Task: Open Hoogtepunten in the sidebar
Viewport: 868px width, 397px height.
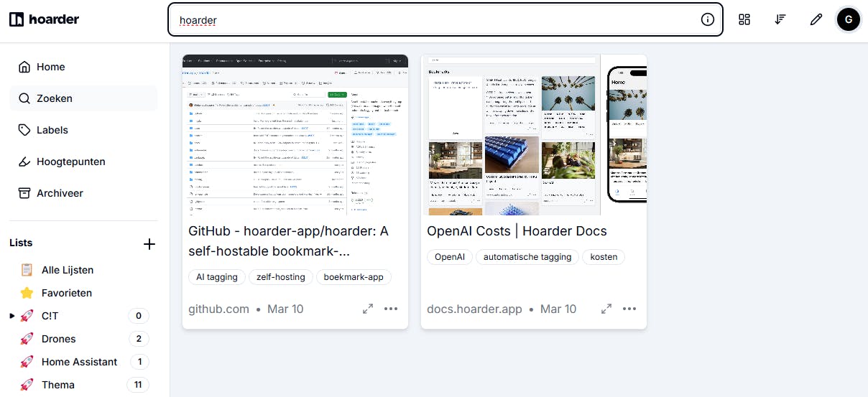Action: click(83, 162)
